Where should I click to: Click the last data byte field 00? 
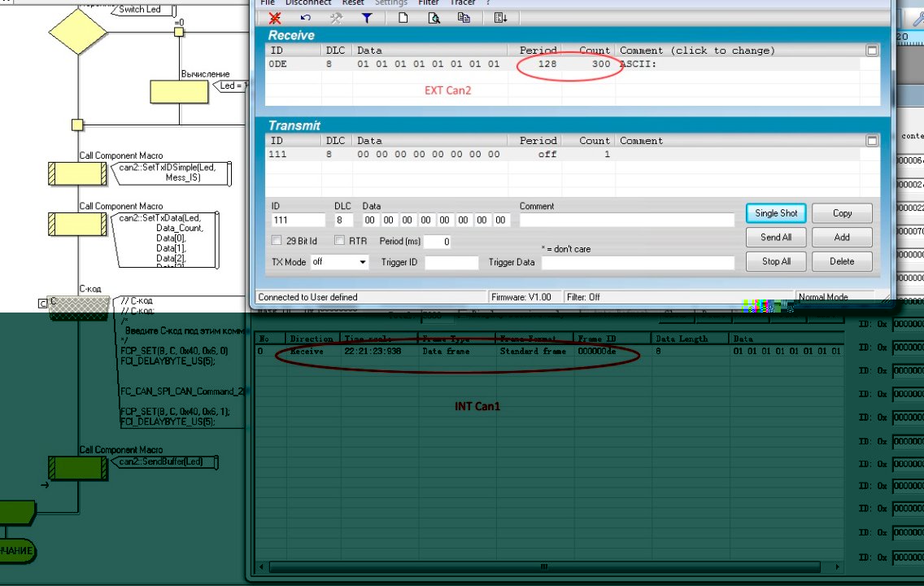(500, 220)
